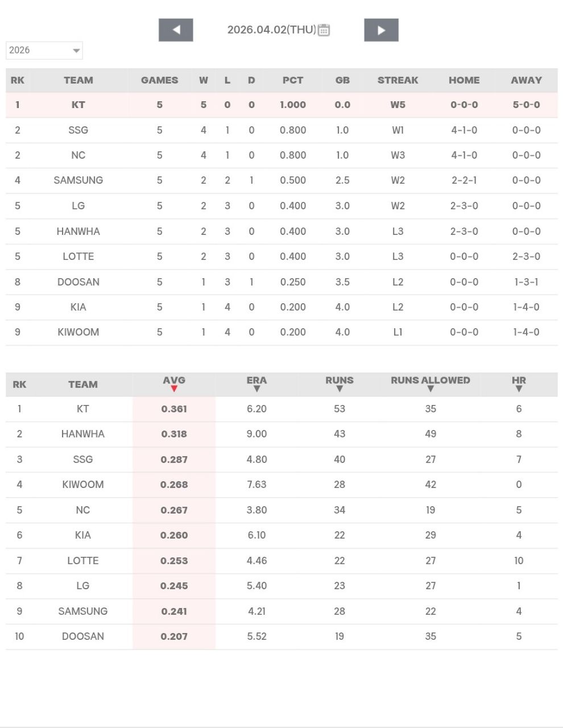
Task: Click LOTTE in the standings table
Action: pos(78,257)
